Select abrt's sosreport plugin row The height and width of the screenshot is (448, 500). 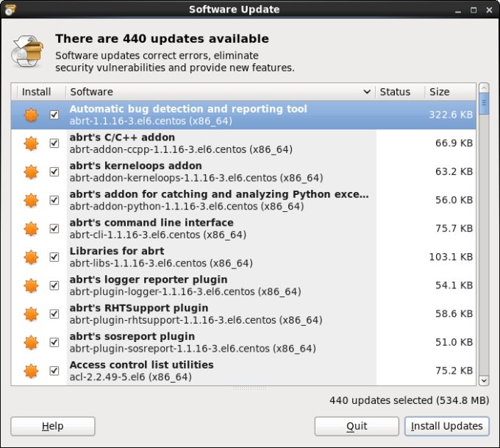coord(243,342)
